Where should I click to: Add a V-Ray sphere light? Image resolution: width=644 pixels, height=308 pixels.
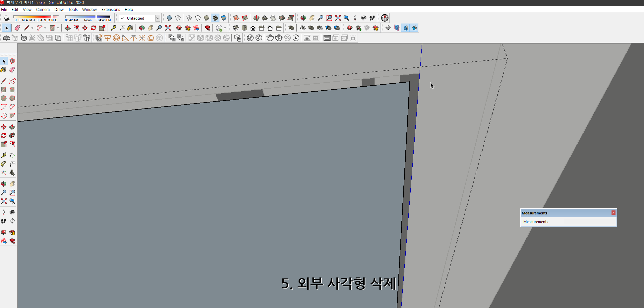(x=116, y=38)
